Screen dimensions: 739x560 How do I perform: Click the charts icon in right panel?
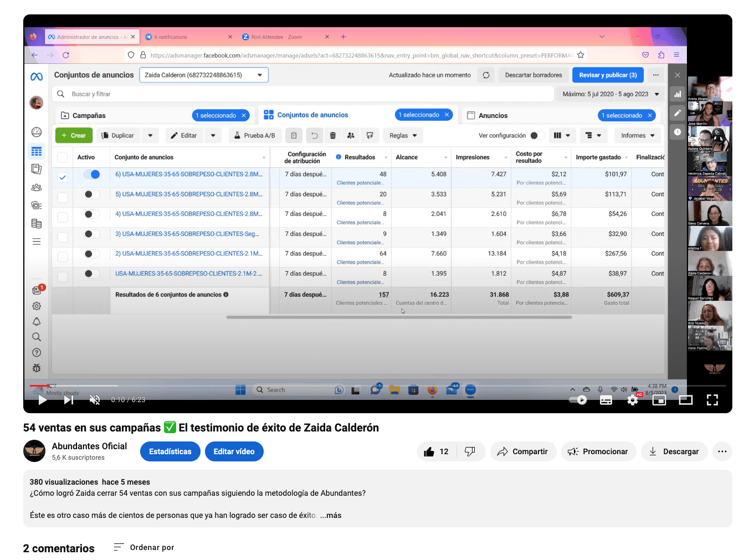678,94
